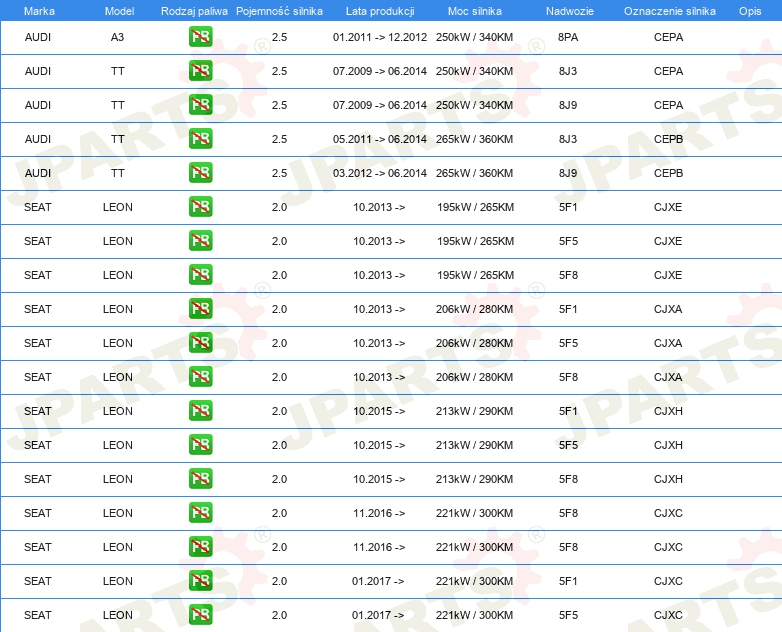
Task: Select the AUDI cell in the A3 row
Action: pyautogui.click(x=38, y=37)
